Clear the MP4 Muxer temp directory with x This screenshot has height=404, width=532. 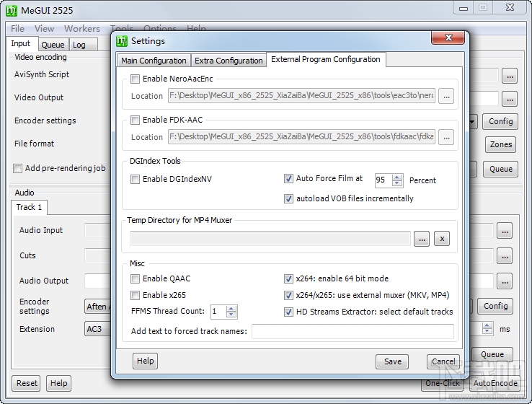pos(442,239)
